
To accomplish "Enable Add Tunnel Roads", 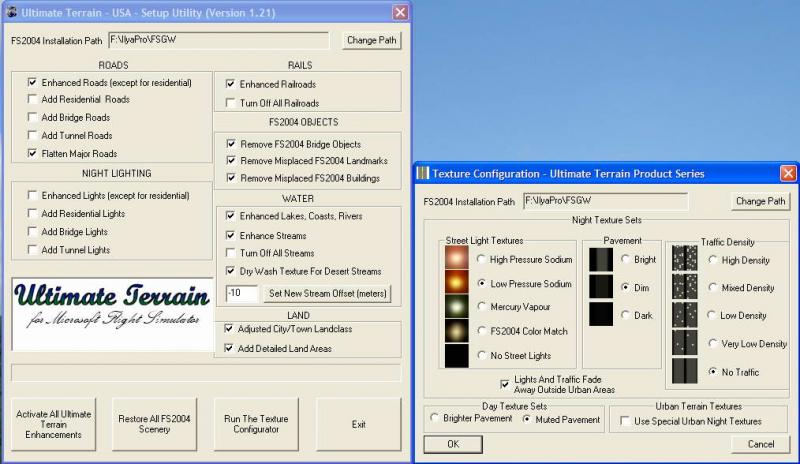I will [33, 135].
